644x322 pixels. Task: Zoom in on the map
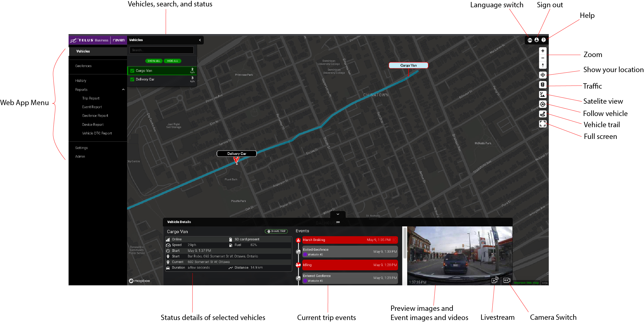point(543,51)
